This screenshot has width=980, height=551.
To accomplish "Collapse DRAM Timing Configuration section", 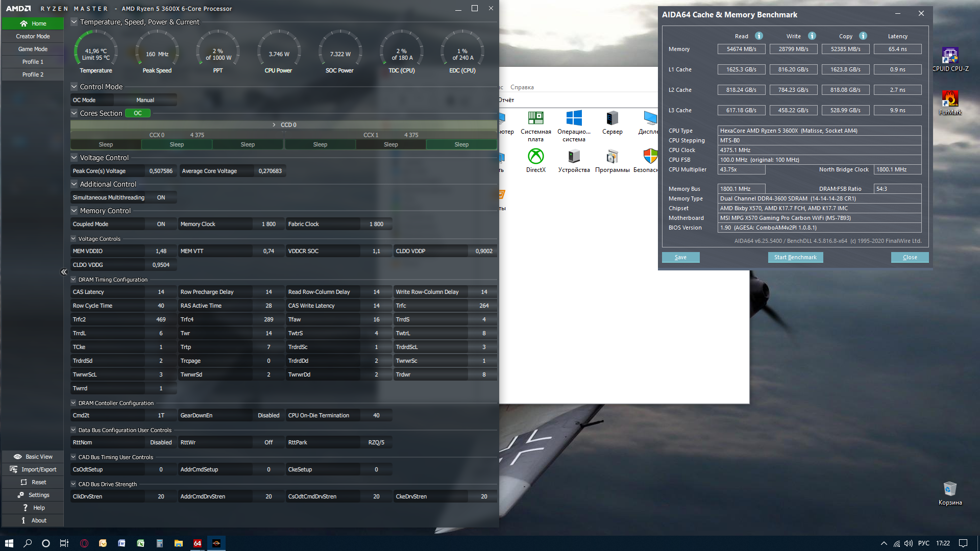I will [x=73, y=280].
